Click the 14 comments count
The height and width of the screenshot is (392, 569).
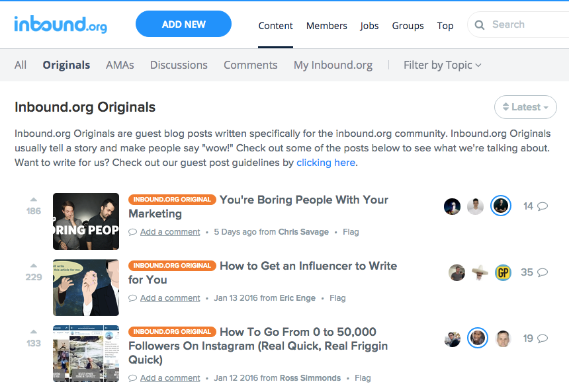click(x=528, y=206)
